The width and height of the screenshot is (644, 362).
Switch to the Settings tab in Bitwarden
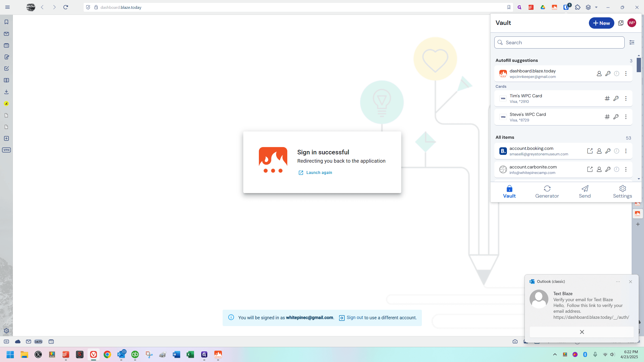click(x=623, y=192)
